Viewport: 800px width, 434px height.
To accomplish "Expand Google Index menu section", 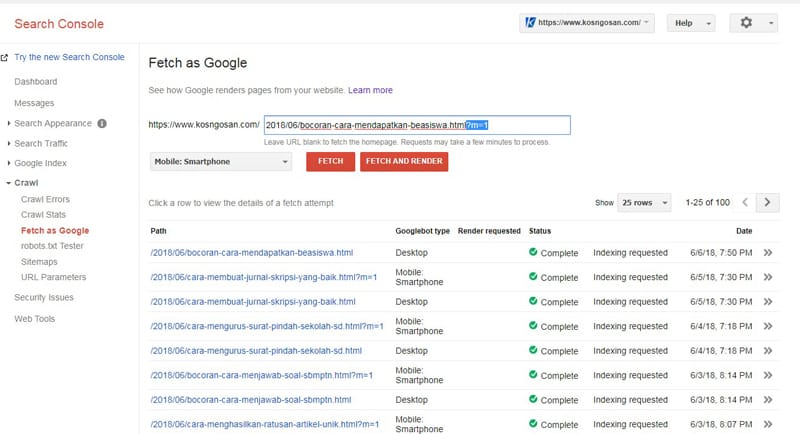I will [x=9, y=163].
